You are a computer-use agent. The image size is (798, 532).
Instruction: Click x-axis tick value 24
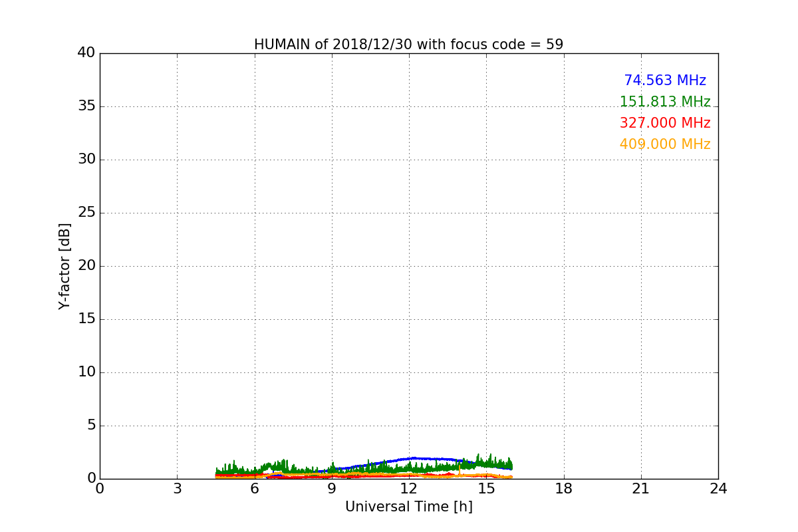[718, 489]
